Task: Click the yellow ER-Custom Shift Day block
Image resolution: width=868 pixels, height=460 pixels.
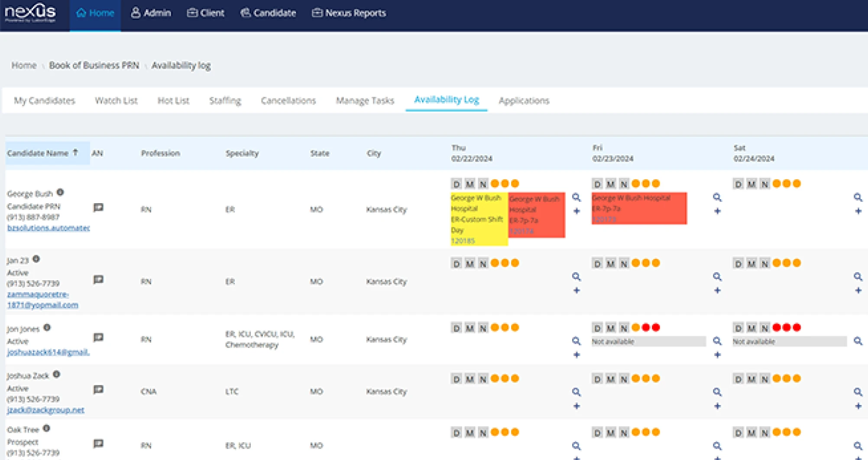Action: pyautogui.click(x=478, y=219)
